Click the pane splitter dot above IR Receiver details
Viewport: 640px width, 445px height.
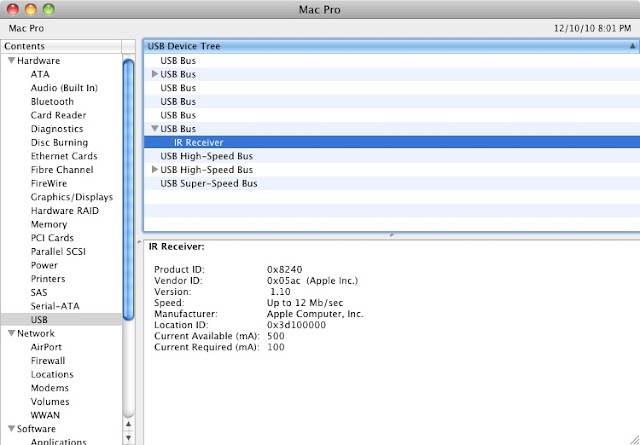[390, 235]
